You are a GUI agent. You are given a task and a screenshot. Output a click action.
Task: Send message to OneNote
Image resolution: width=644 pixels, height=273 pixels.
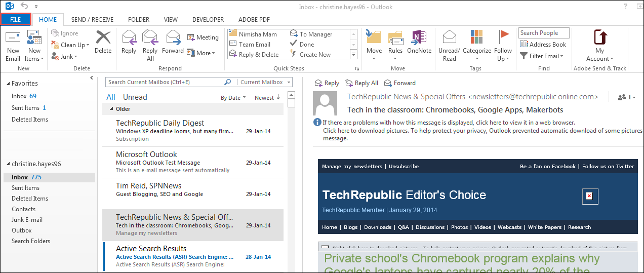click(x=419, y=42)
